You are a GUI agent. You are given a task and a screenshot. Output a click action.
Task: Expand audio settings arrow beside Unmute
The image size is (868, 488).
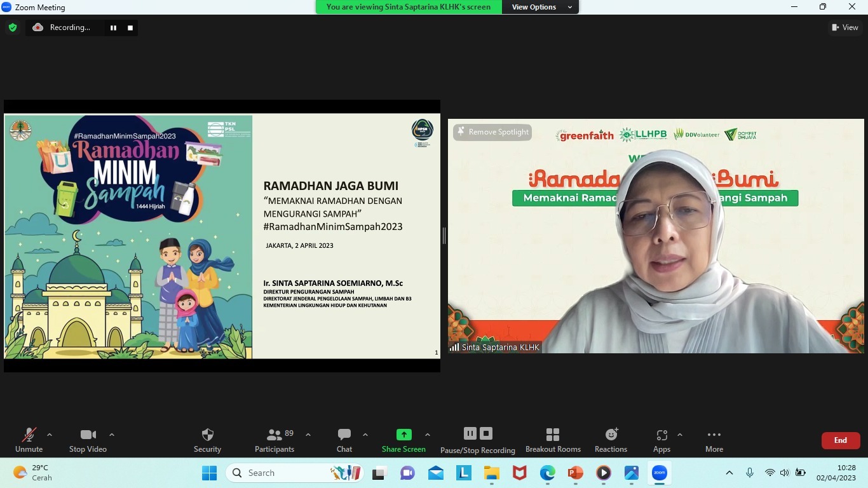(x=50, y=435)
